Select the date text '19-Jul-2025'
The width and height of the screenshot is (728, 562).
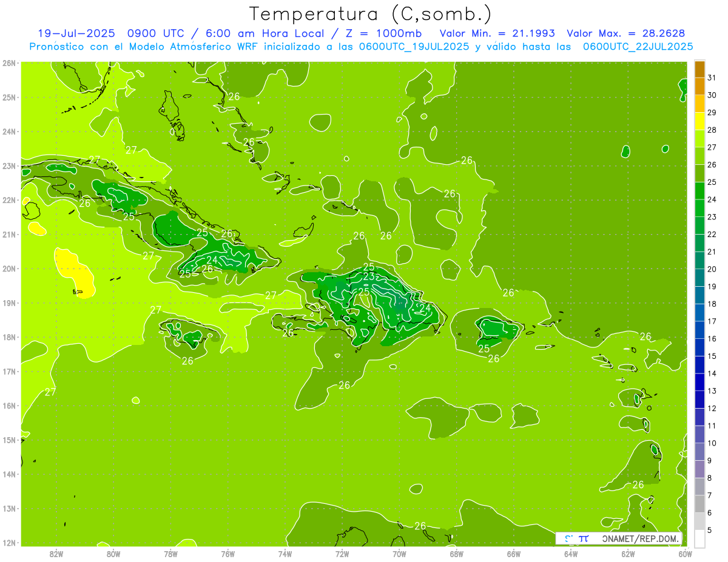pyautogui.click(x=76, y=33)
